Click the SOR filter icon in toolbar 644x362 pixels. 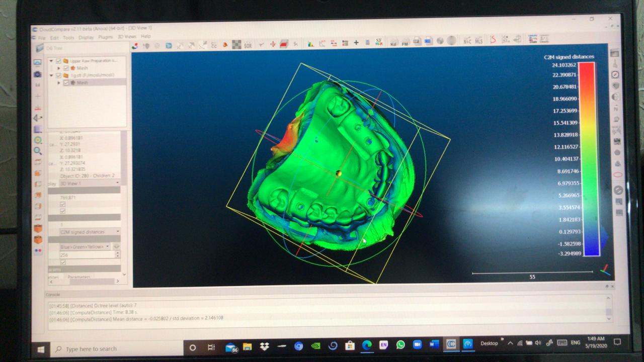[x=248, y=45]
